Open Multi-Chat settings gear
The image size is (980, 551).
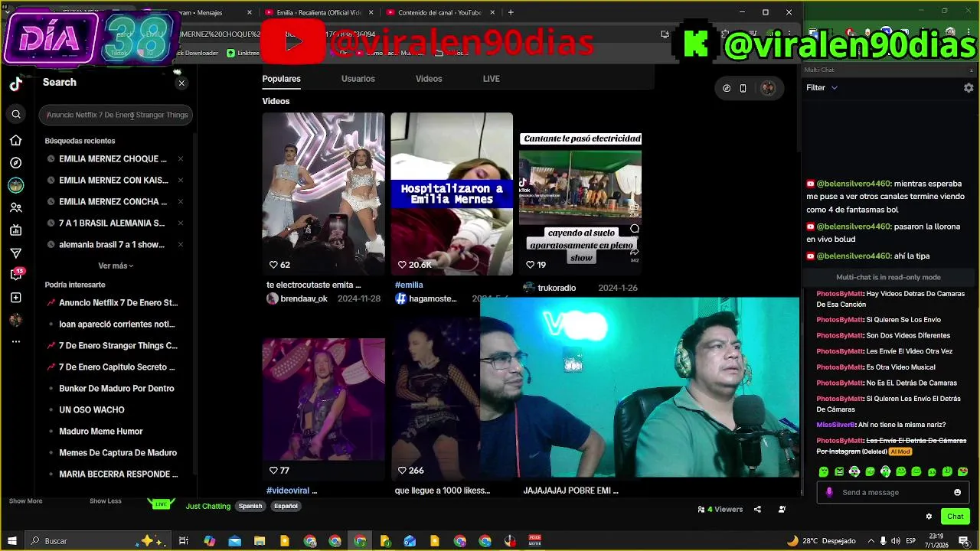point(969,88)
